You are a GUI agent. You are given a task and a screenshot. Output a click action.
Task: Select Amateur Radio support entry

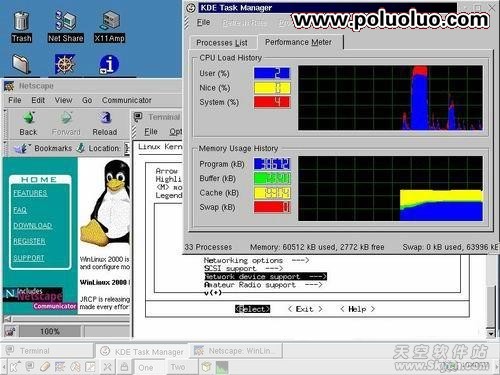point(263,285)
